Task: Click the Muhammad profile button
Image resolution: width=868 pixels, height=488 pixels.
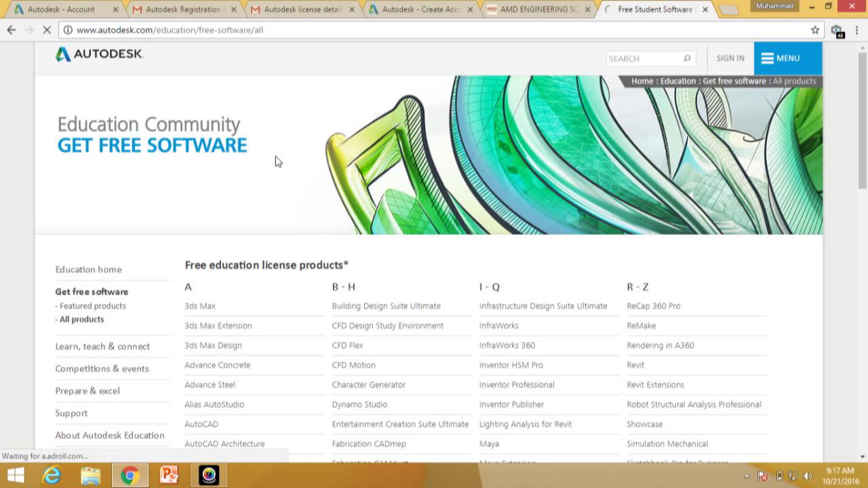Action: pos(775,5)
